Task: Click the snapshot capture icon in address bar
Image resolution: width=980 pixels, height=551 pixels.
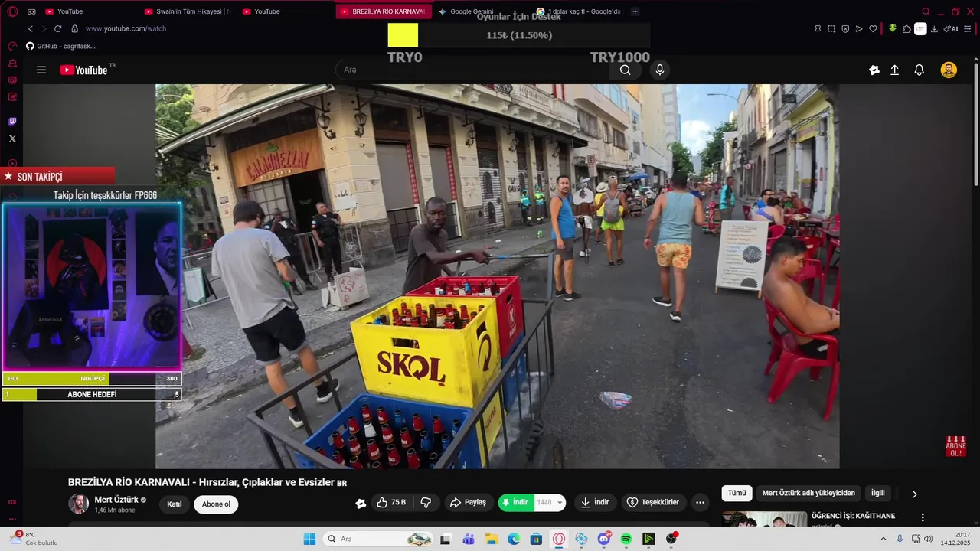Action: [x=831, y=29]
